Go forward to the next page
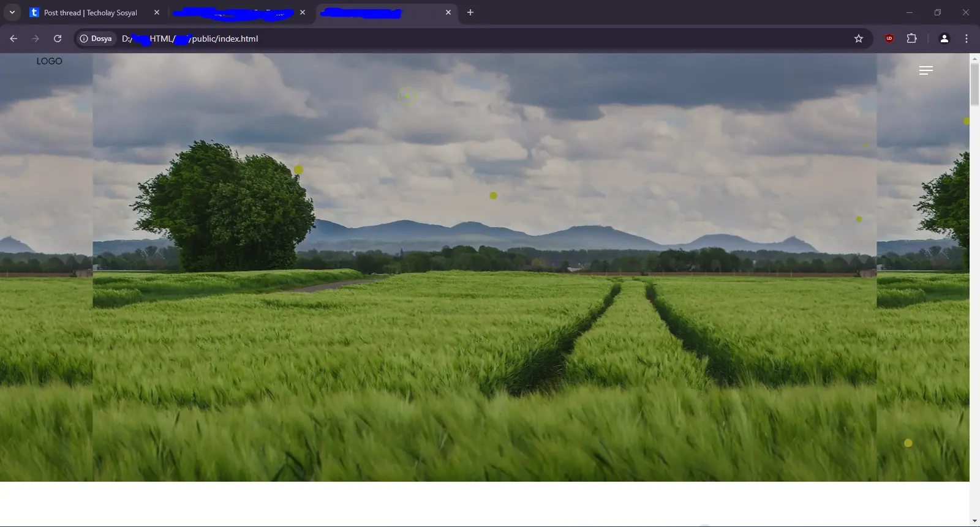Screen dimensions: 980x527 [36, 39]
